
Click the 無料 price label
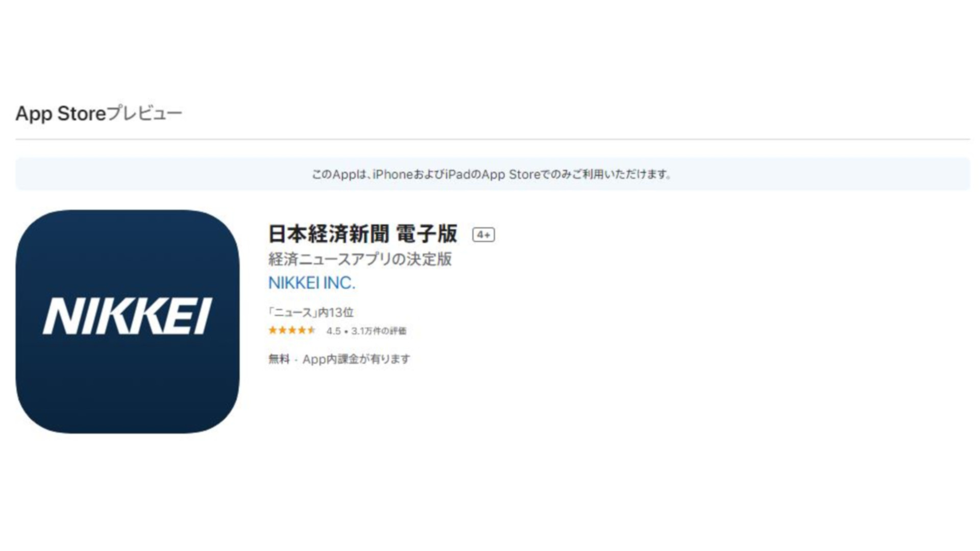pyautogui.click(x=279, y=359)
